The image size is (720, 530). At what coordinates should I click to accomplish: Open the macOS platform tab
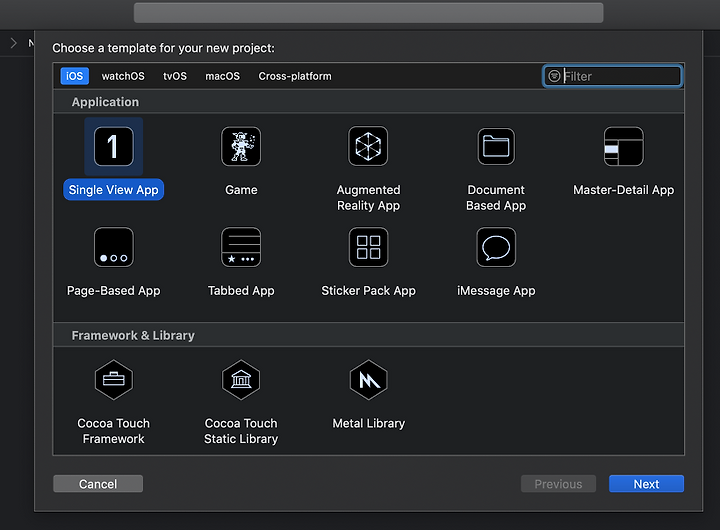click(x=222, y=76)
